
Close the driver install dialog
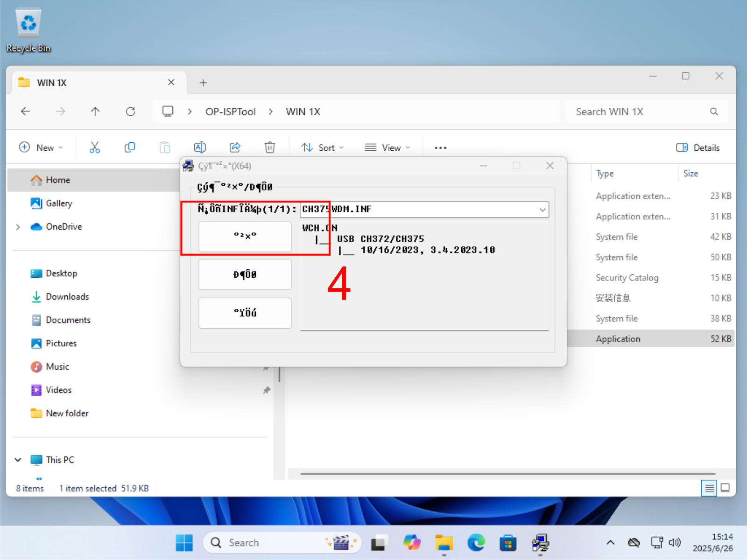pos(550,166)
